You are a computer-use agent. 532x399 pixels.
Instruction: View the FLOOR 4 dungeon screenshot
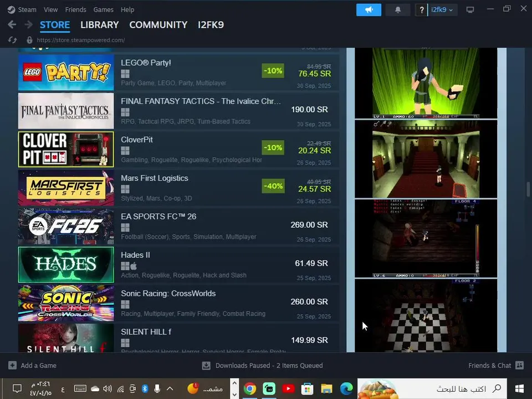[x=426, y=238]
